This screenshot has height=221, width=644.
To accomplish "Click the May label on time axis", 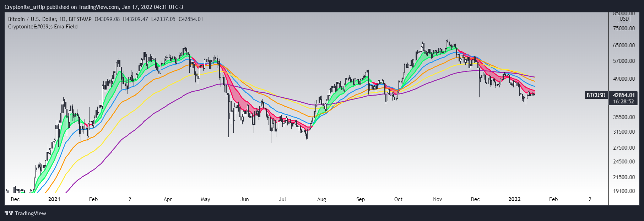I will coord(206,199).
